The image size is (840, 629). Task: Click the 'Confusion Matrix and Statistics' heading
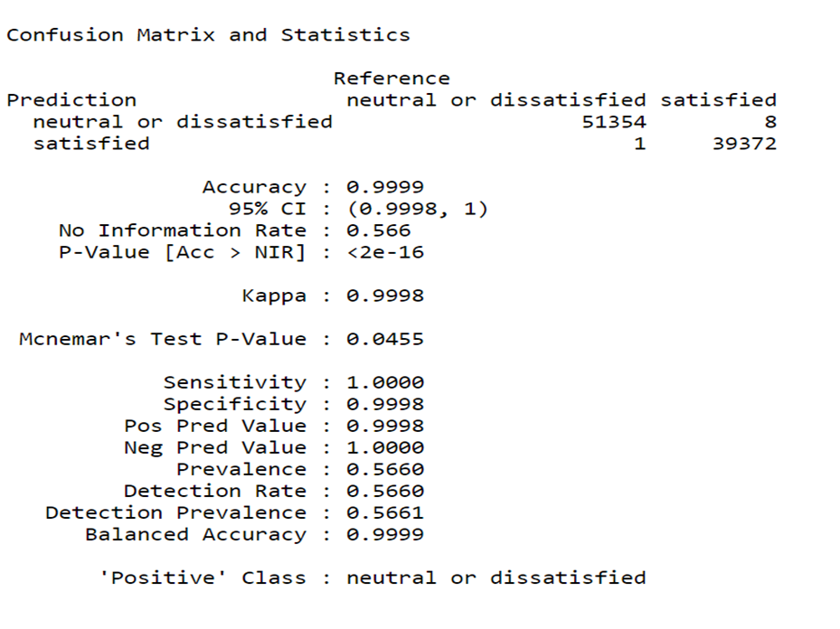(208, 35)
